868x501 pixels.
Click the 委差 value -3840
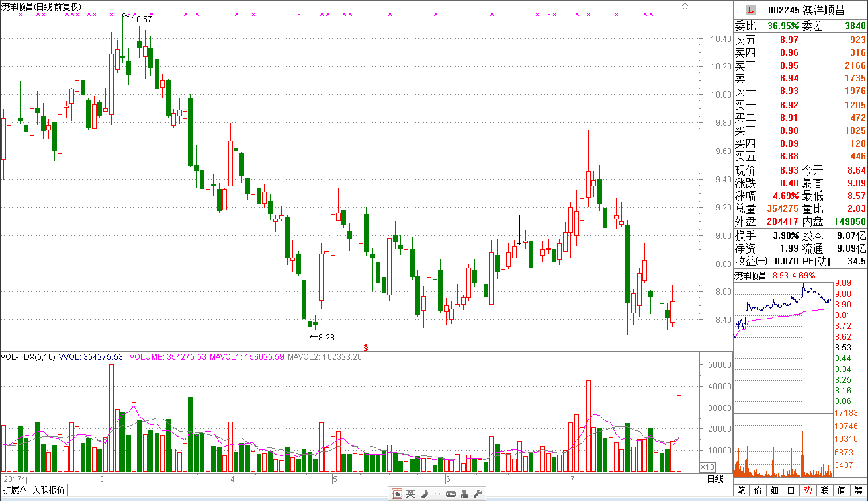coord(854,26)
